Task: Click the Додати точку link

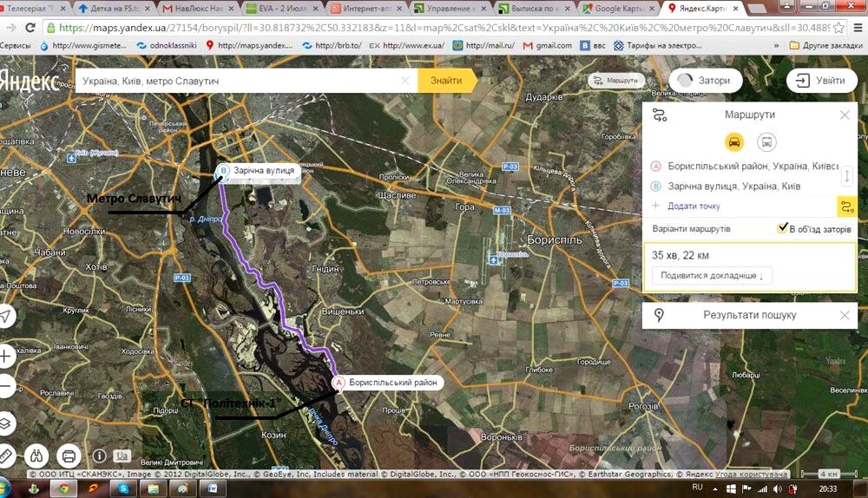Action: click(694, 206)
